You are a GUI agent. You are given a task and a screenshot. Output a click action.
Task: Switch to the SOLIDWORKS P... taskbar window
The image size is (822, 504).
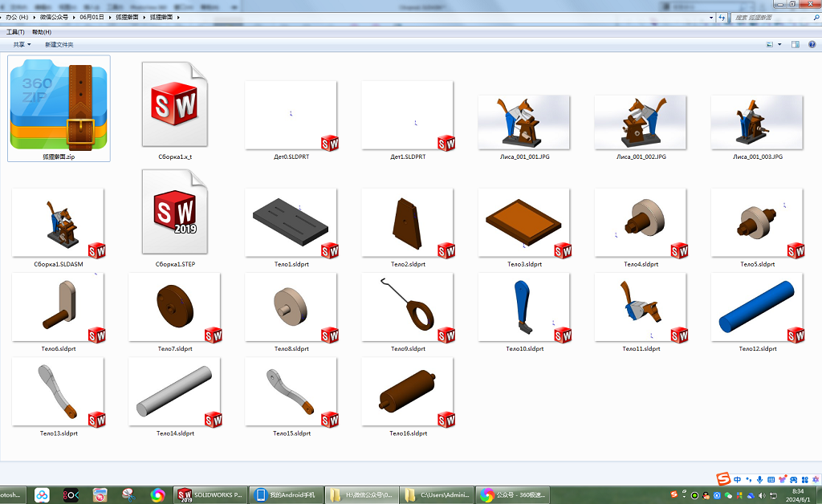(x=210, y=494)
